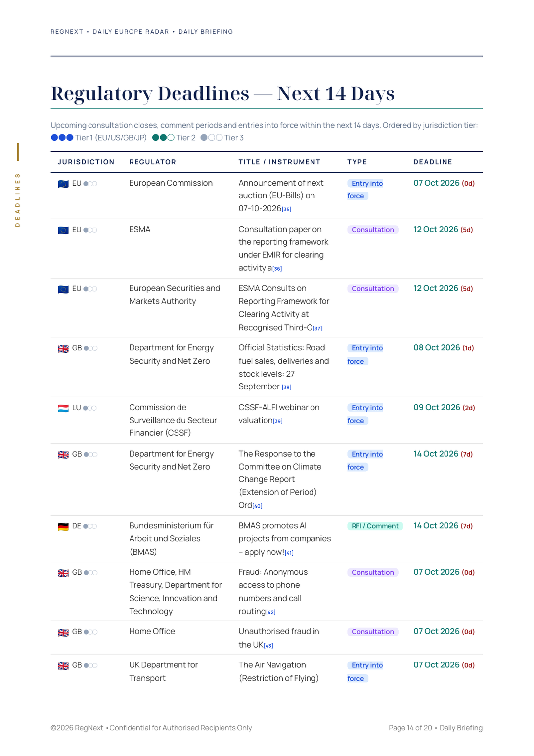Click the RFI / Comment type badge

coord(375,526)
